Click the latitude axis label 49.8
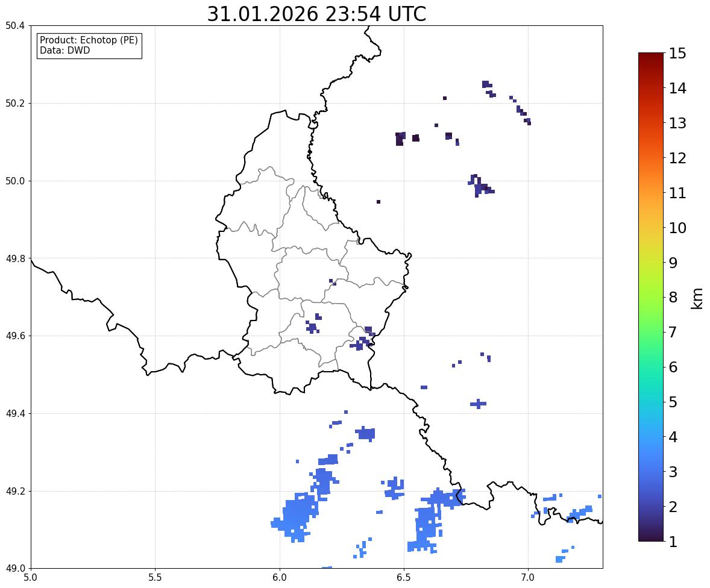Screen dimensions: 710x588 15,258
